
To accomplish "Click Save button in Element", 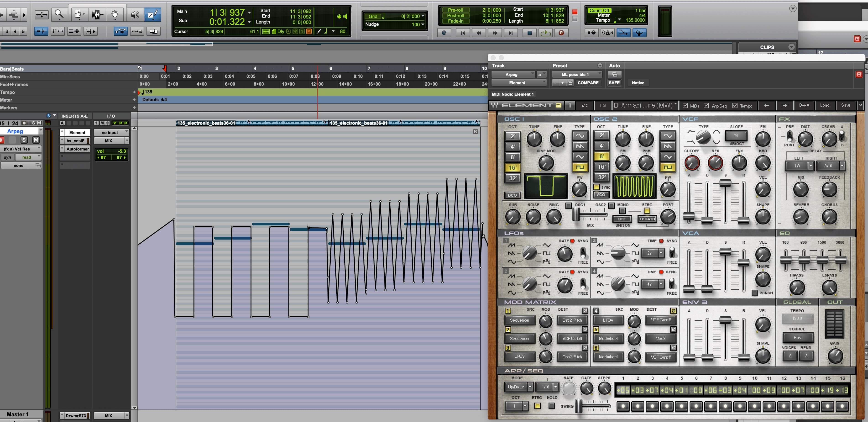I will point(845,105).
